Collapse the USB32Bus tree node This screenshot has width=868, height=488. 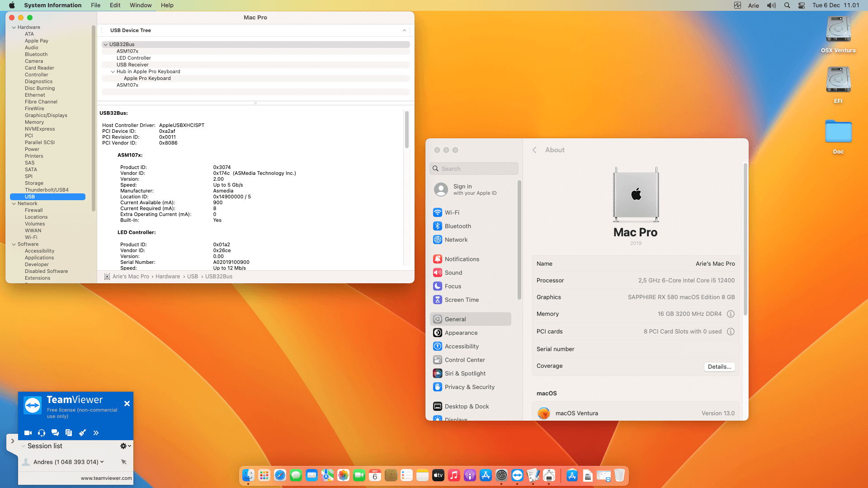coord(105,44)
